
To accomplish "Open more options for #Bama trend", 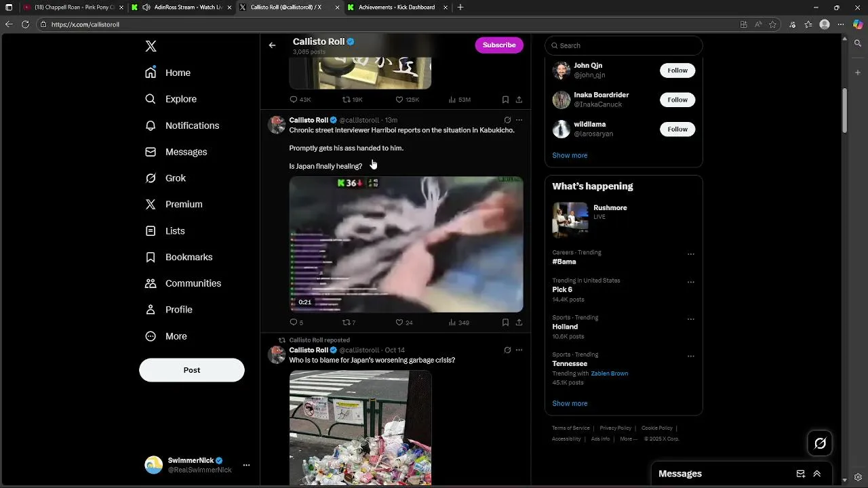I will point(691,254).
